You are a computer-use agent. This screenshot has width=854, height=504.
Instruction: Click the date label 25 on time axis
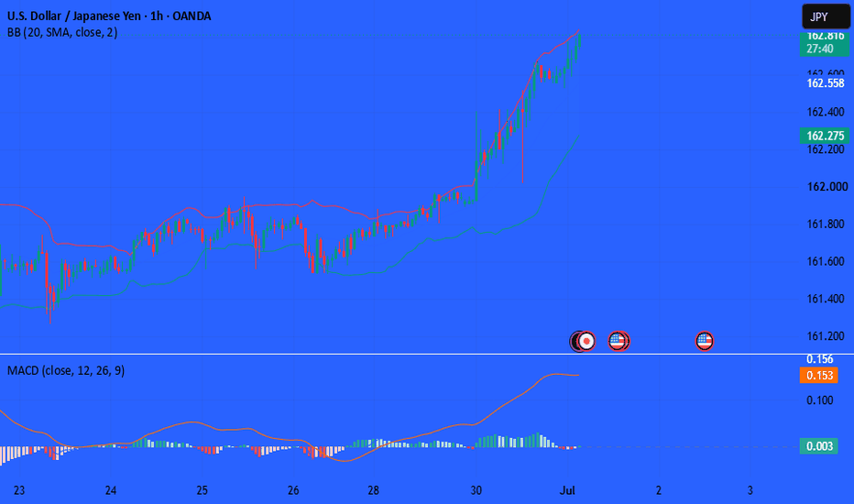point(203,490)
